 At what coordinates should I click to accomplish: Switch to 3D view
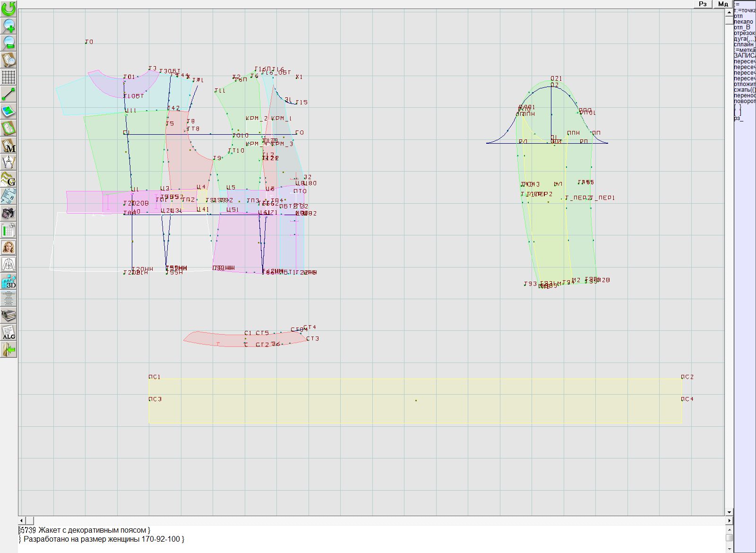9,282
